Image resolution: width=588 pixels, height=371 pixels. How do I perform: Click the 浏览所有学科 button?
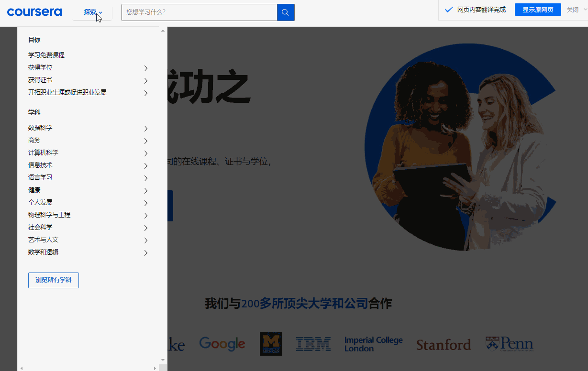point(53,280)
